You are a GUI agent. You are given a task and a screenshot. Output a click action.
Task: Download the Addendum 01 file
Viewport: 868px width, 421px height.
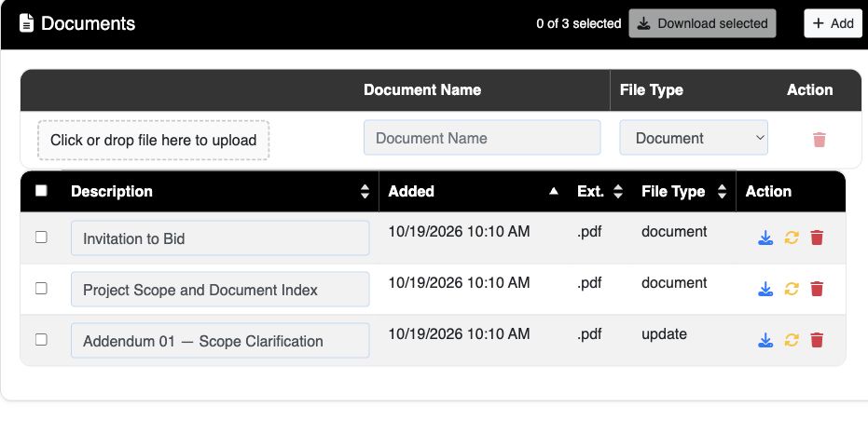[765, 340]
